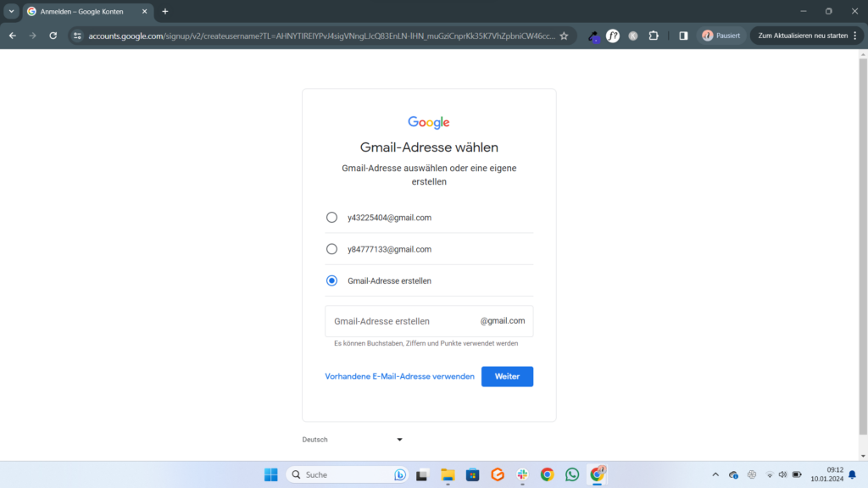Click the paused profile avatar "Pausiert"
The height and width of the screenshot is (488, 868).
pyautogui.click(x=721, y=36)
